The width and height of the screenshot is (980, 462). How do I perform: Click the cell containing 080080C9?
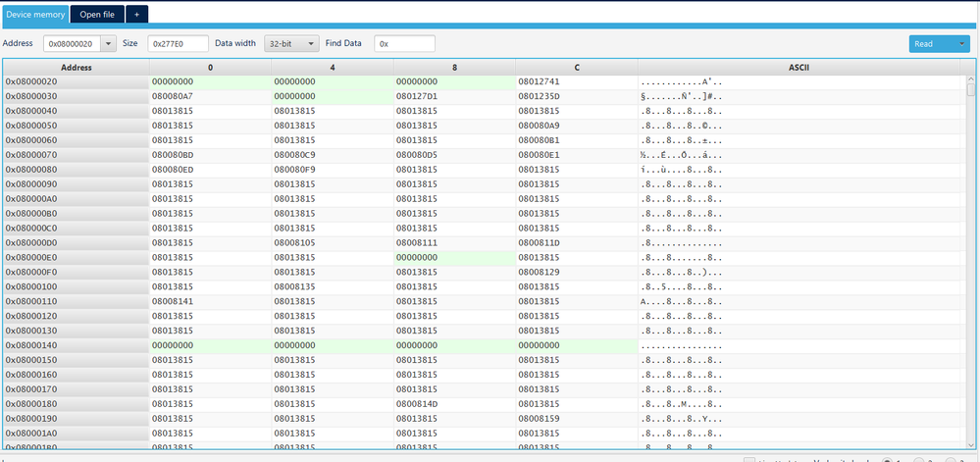tap(333, 155)
